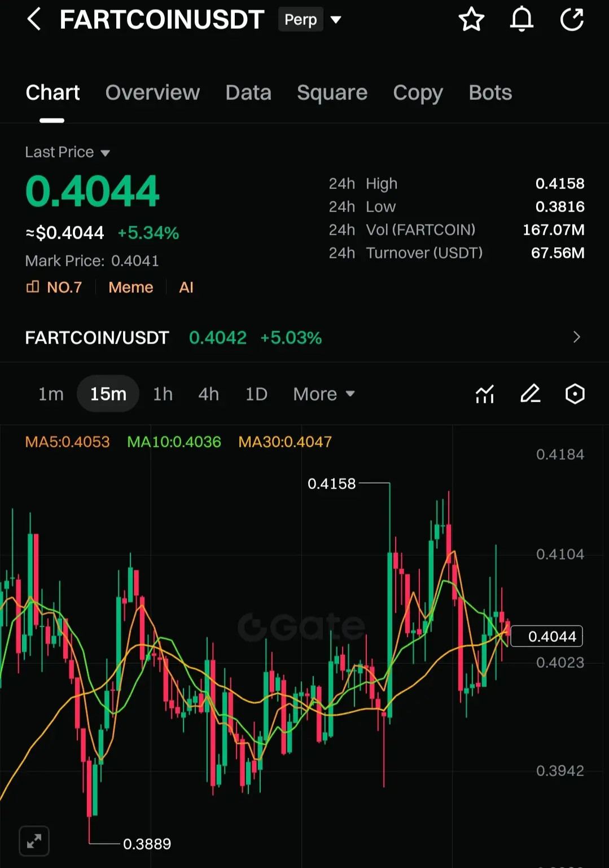Tap the spot price 0.4042 value
The width and height of the screenshot is (609, 868).
pyautogui.click(x=218, y=338)
